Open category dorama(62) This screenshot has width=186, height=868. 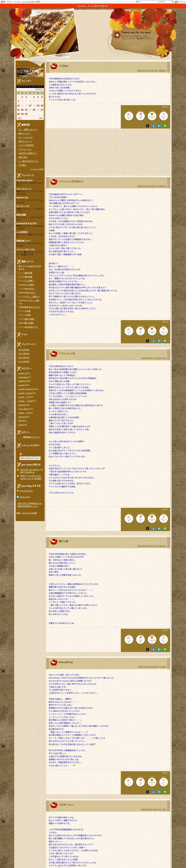[x=24, y=417]
